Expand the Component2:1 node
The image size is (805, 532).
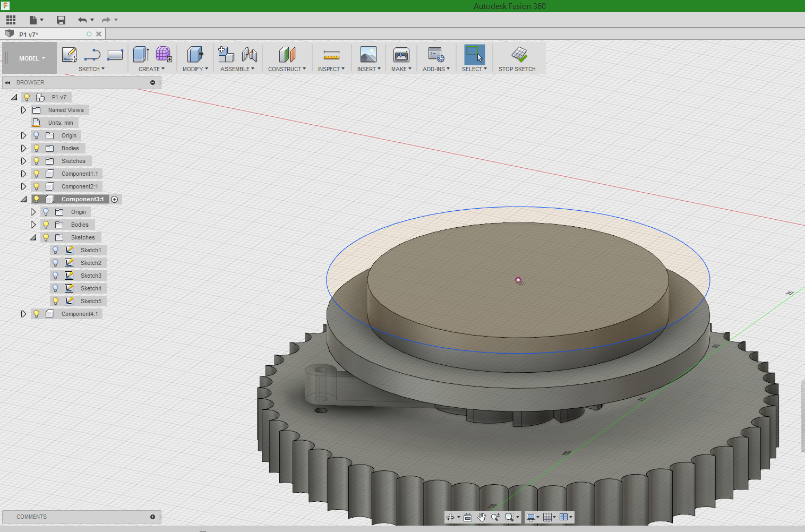coord(23,186)
